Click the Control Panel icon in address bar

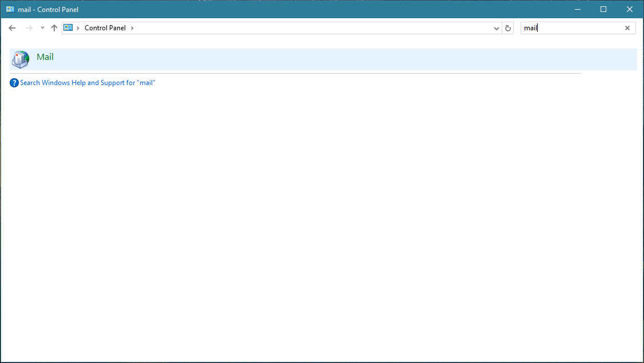point(68,28)
